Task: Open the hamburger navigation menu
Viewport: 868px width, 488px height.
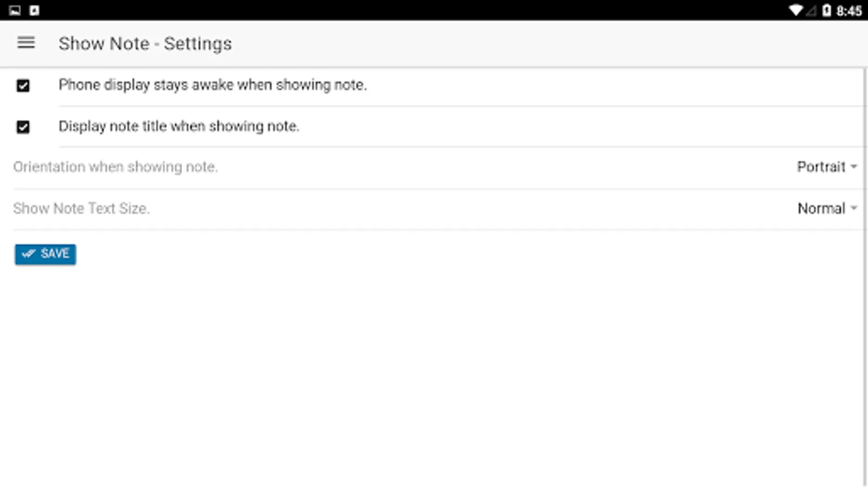Action: coord(25,43)
